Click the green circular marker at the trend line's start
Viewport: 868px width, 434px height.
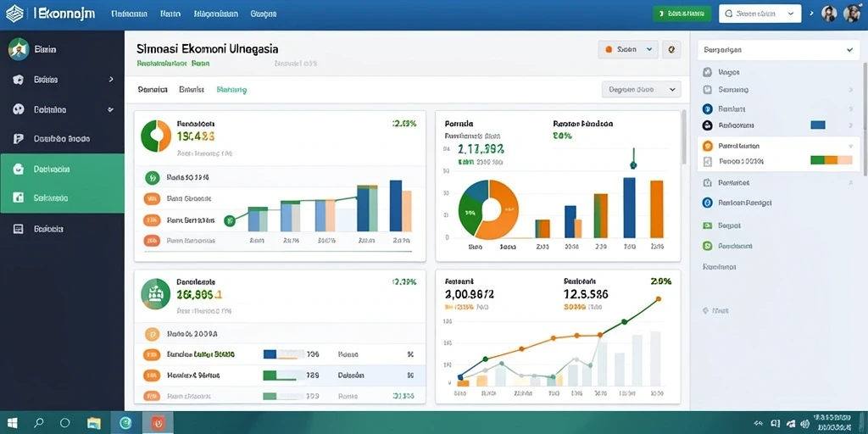coord(229,221)
